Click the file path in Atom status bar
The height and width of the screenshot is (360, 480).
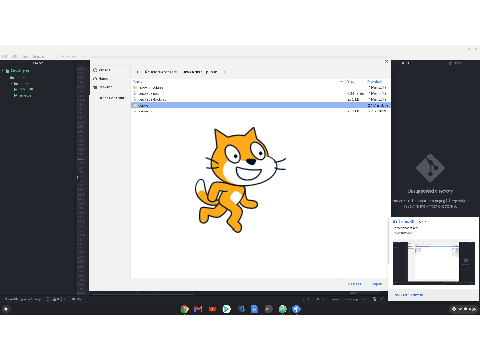pyautogui.click(x=22, y=299)
